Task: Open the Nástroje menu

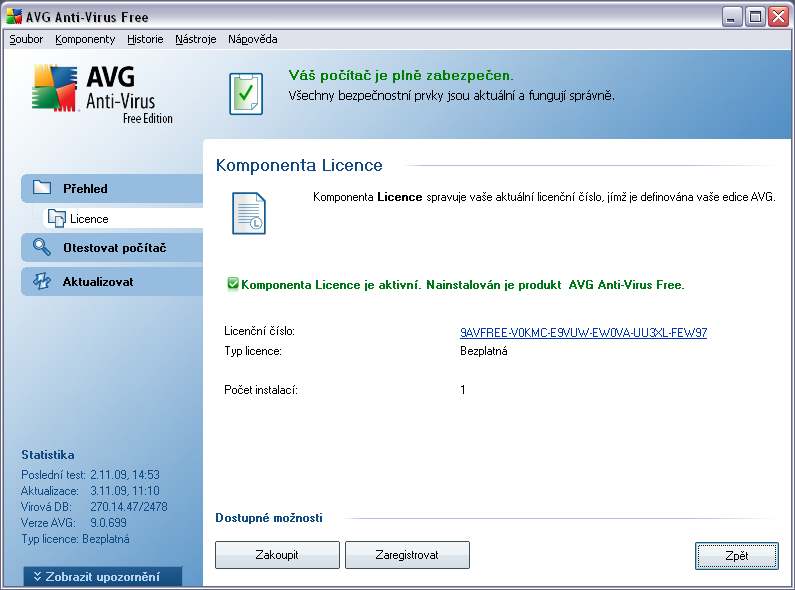Action: pos(196,39)
